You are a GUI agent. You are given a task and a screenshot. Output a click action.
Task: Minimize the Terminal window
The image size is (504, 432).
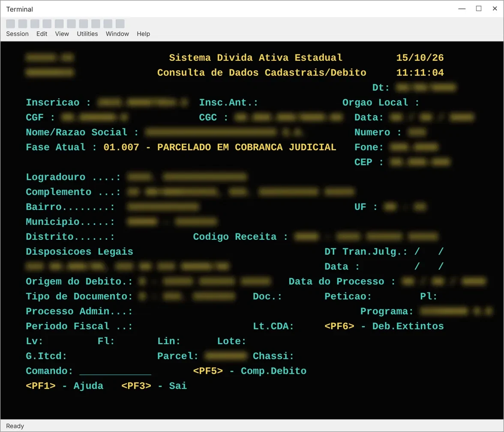click(462, 9)
